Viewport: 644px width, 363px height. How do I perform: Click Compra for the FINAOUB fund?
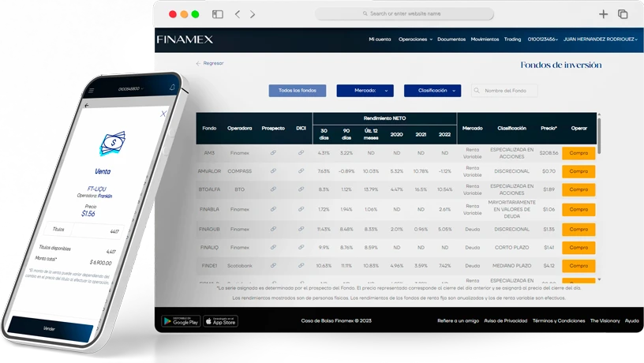pos(578,230)
